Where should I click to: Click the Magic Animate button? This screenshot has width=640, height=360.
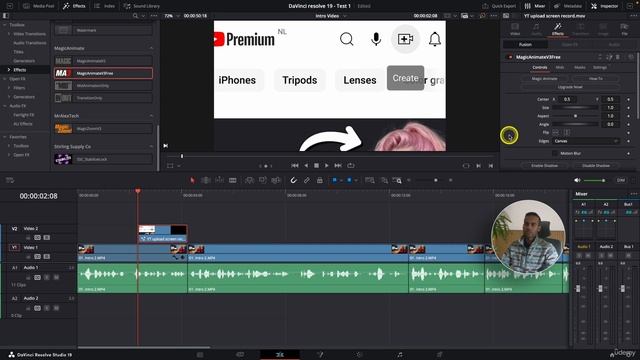[544, 78]
